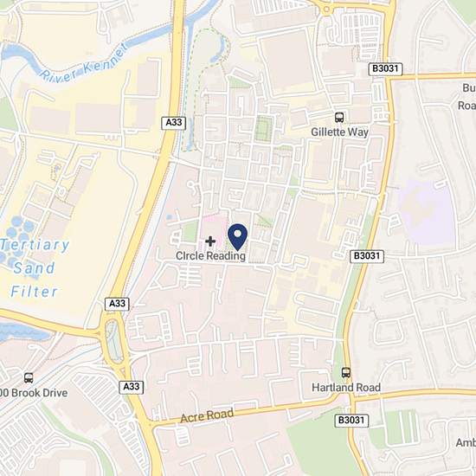Click the 00 Brook Drive label
The height and width of the screenshot is (476, 476).
[34, 393]
